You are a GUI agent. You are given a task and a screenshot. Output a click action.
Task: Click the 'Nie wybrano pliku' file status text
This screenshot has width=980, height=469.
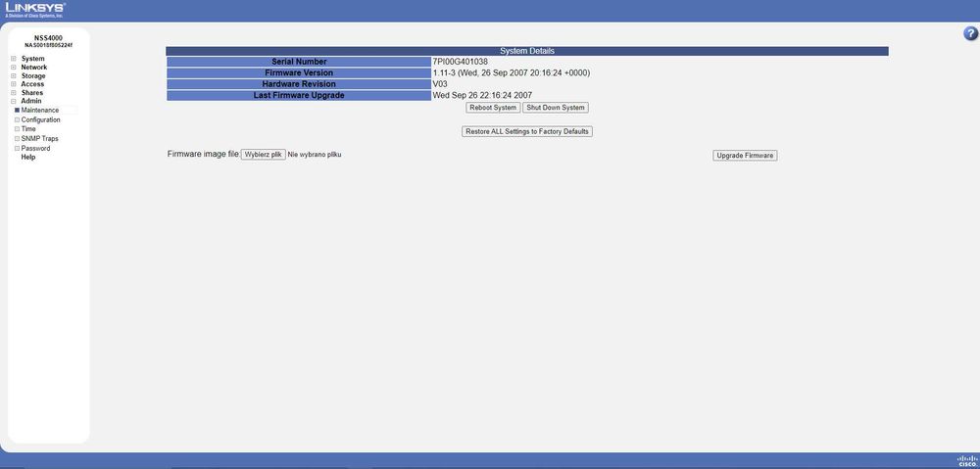coord(315,155)
